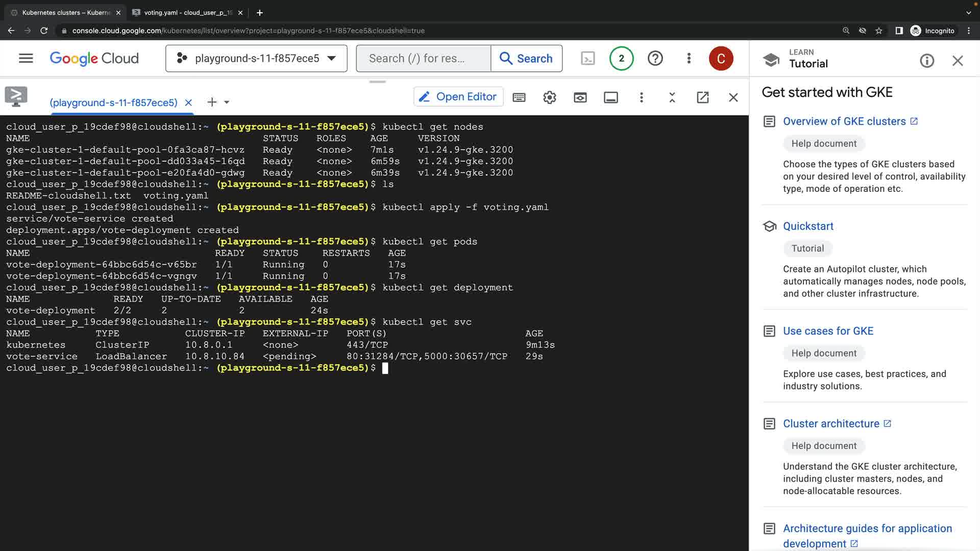Toggle the tutorial info icon
Image resolution: width=980 pixels, height=551 pixels.
926,61
